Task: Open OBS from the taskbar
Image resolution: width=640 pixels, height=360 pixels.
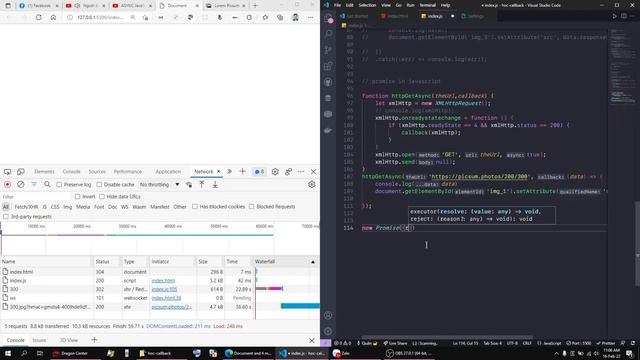Action: coord(408,353)
